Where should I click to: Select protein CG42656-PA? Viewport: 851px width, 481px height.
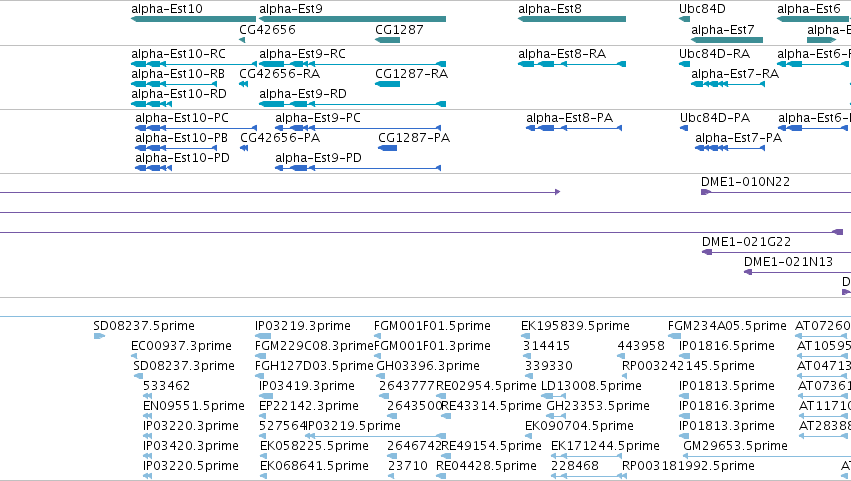pyautogui.click(x=244, y=148)
